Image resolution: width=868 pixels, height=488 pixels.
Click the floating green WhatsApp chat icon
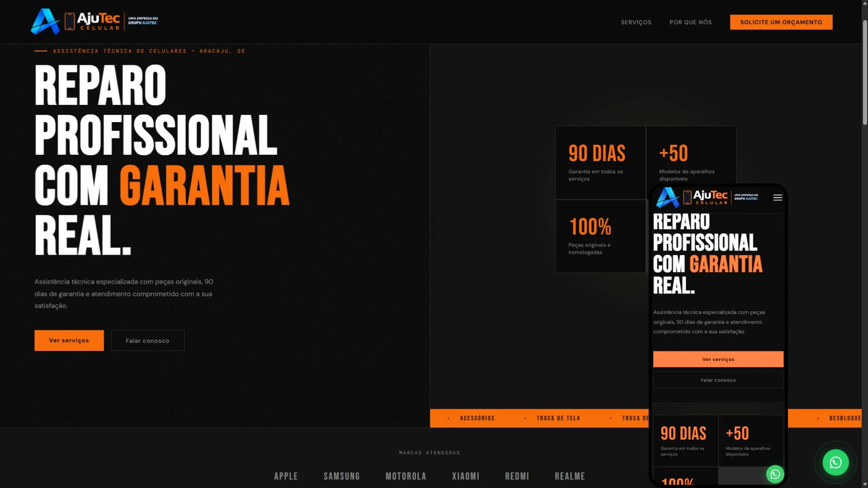pos(835,462)
